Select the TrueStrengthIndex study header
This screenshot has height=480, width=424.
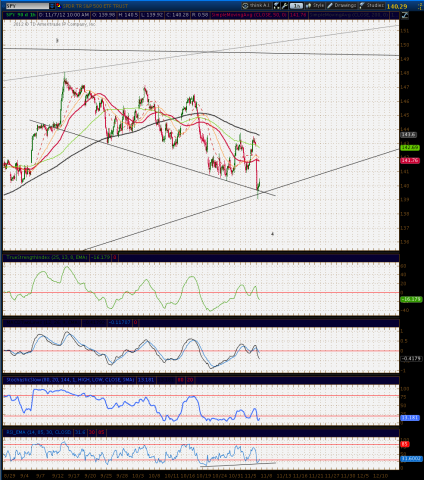[47, 257]
